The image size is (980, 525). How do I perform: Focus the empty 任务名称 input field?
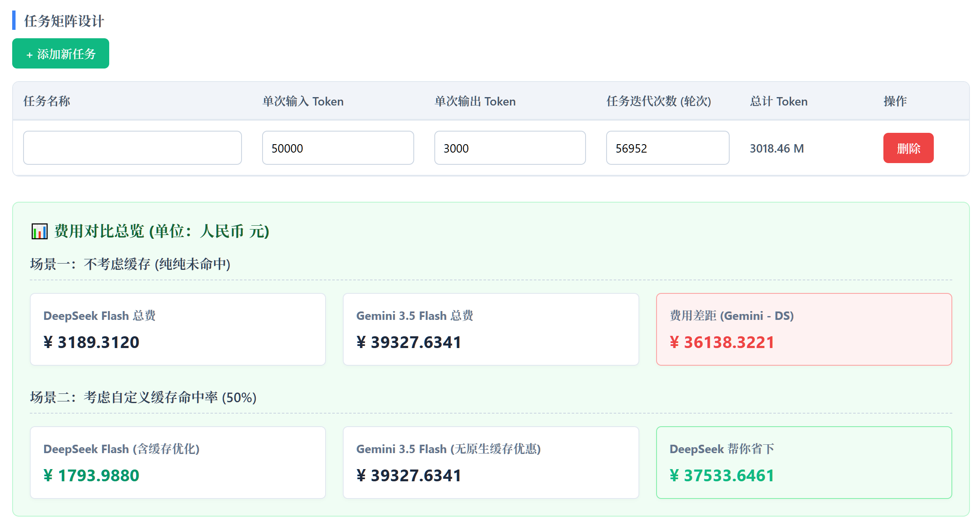click(132, 148)
